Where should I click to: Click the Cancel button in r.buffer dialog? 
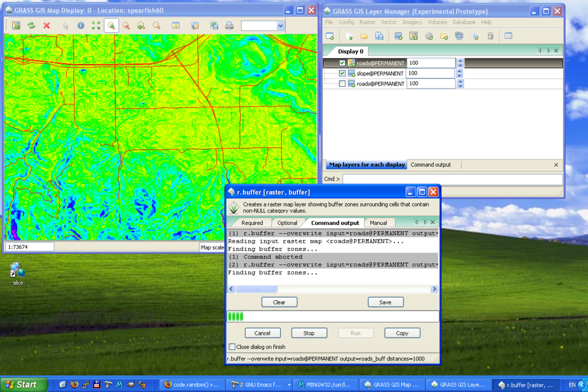(x=262, y=333)
